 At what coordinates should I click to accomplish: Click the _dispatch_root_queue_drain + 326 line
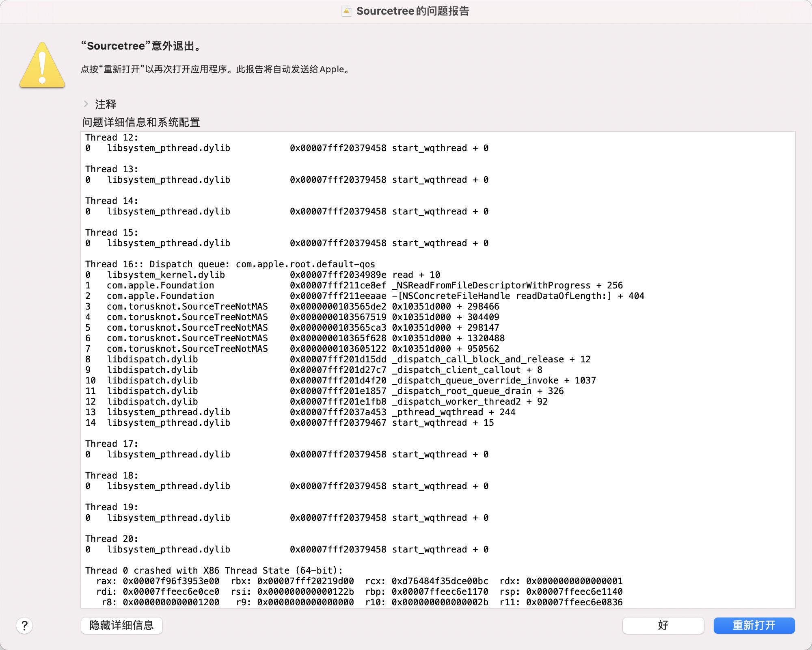325,391
